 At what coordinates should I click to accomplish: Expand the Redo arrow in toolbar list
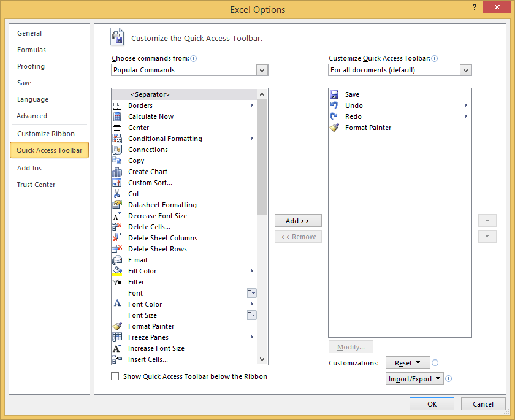pos(466,116)
